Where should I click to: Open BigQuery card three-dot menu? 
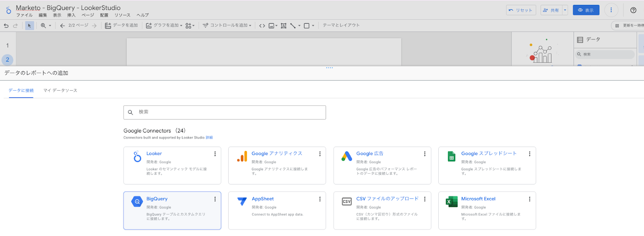coord(215,199)
